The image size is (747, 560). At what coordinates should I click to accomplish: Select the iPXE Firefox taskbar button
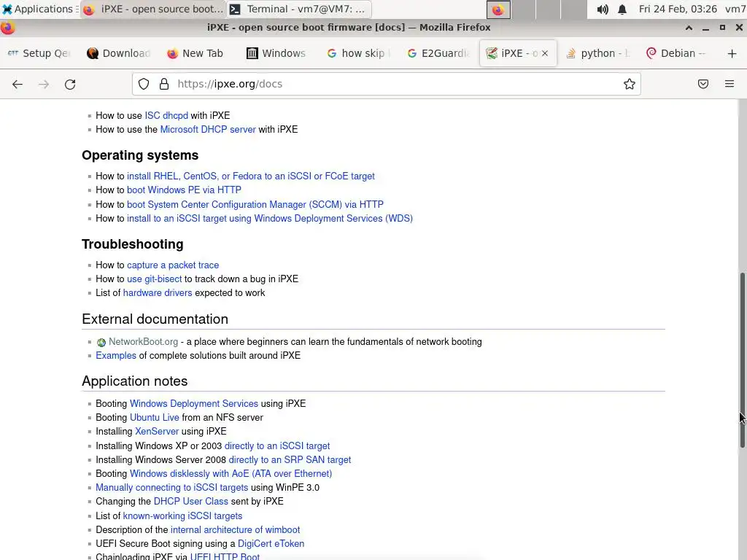[x=153, y=9]
